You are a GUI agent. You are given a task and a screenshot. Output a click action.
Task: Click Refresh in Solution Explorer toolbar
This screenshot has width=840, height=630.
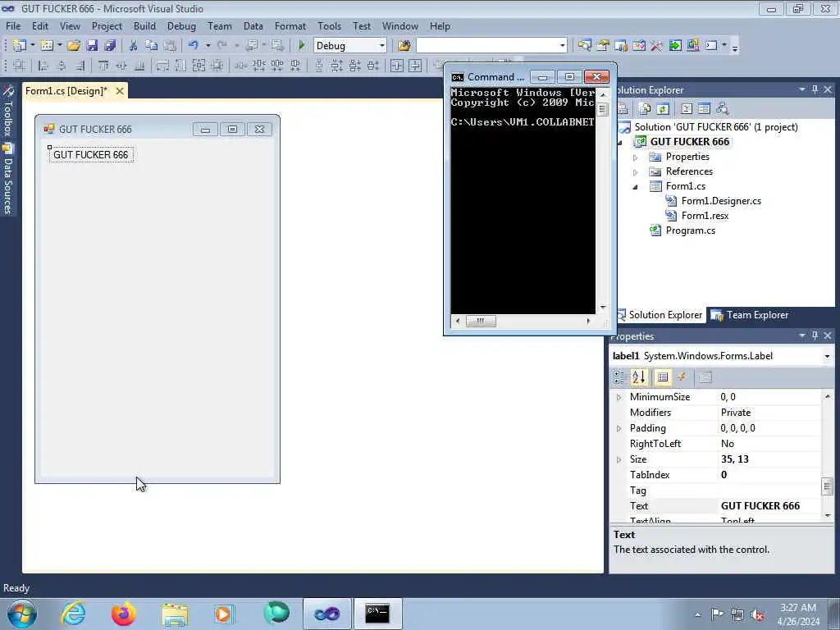click(x=663, y=109)
